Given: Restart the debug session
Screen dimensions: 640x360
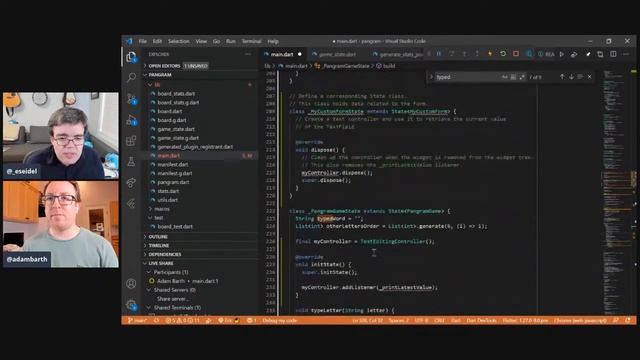Looking at the screenshot, I should [503, 54].
